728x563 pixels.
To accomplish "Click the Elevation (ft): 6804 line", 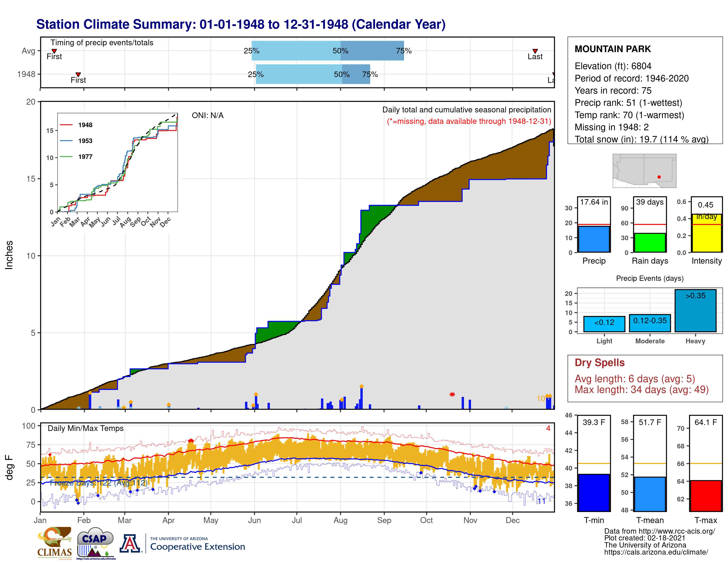I will [613, 66].
